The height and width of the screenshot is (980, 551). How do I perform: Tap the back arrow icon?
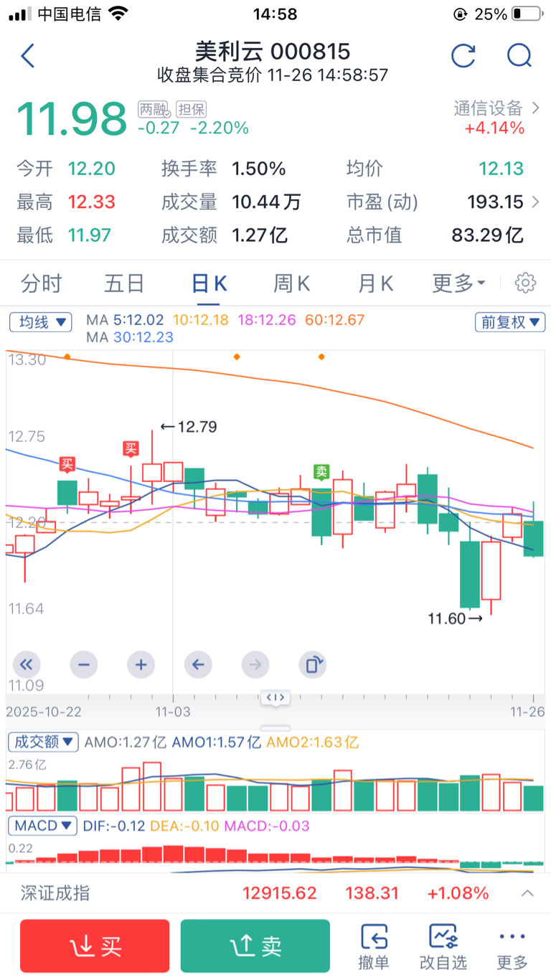click(x=28, y=56)
